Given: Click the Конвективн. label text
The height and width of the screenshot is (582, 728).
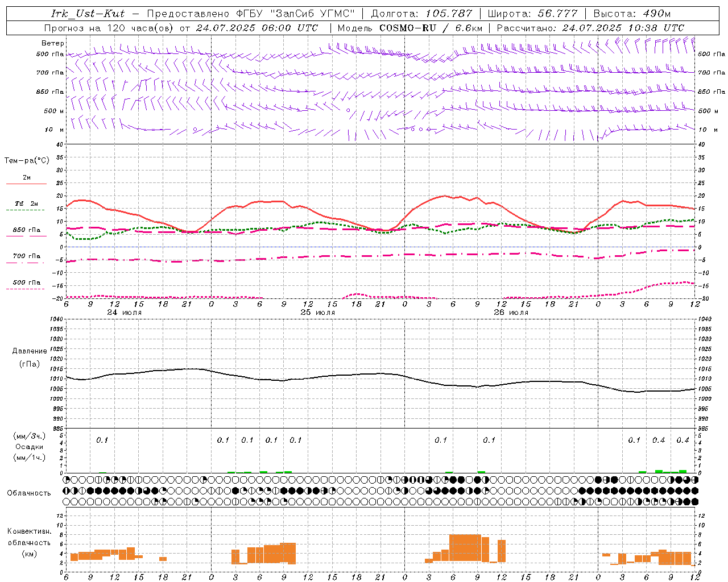Looking at the screenshot, I should (x=30, y=531).
